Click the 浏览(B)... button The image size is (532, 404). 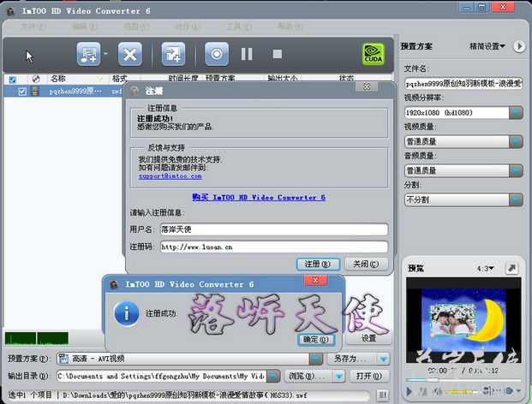(308, 377)
